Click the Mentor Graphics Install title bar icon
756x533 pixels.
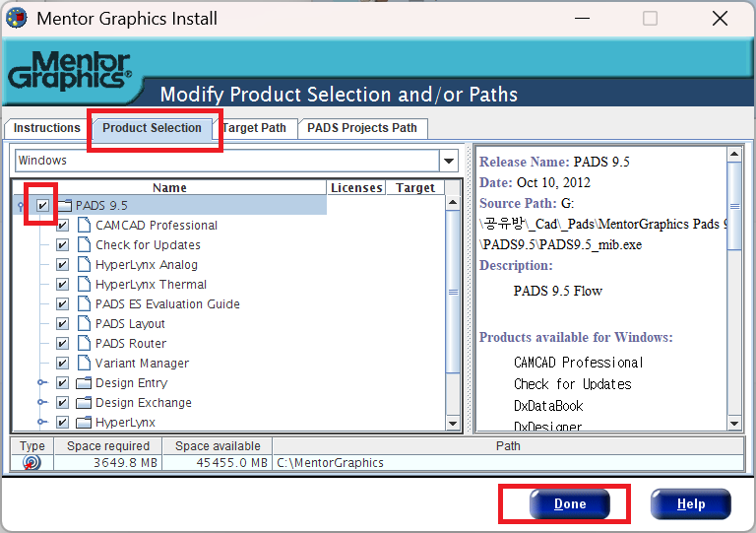click(16, 19)
